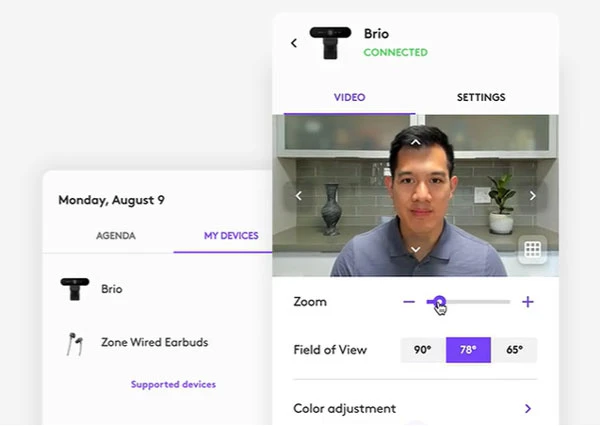The image size is (600, 426).
Task: Switch to the Agenda tab
Action: (116, 236)
